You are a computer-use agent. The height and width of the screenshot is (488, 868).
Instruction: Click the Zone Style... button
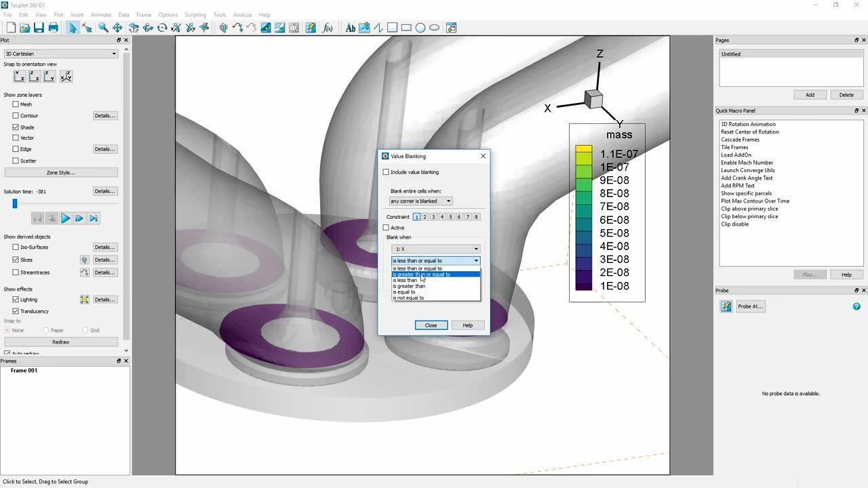(x=61, y=172)
